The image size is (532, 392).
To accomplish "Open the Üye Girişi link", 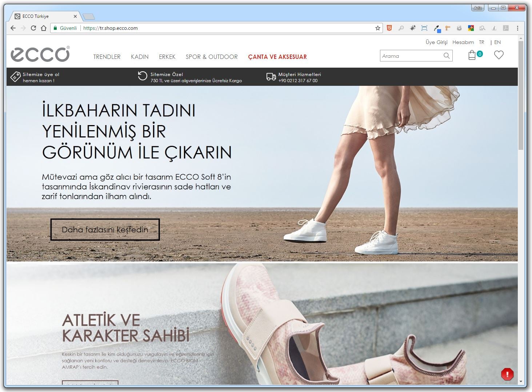I will [436, 42].
